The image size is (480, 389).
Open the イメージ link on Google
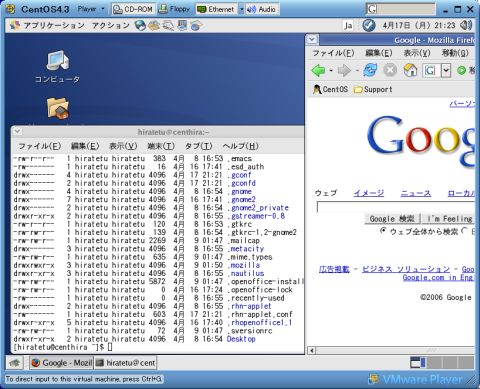(x=369, y=193)
